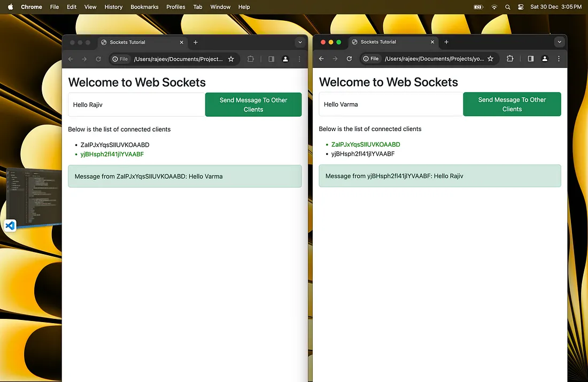Click the Wi-Fi status icon
This screenshot has height=382, width=588.
(494, 7)
